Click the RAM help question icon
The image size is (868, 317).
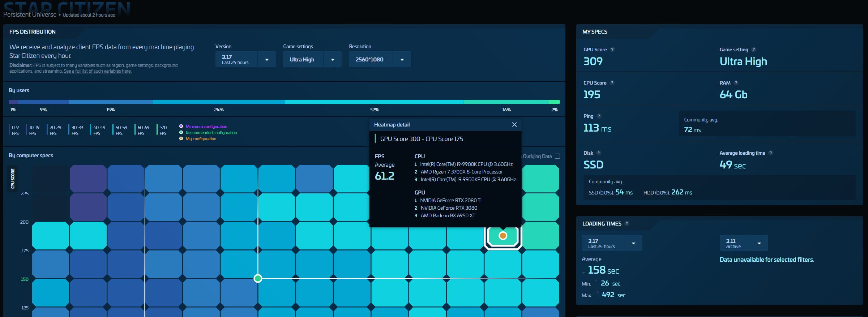coord(736,83)
